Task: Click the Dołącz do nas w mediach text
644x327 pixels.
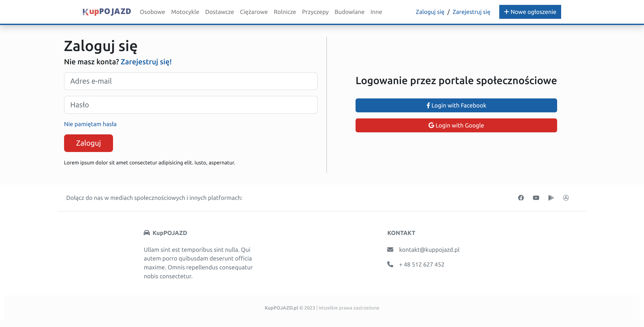Action: pos(154,198)
